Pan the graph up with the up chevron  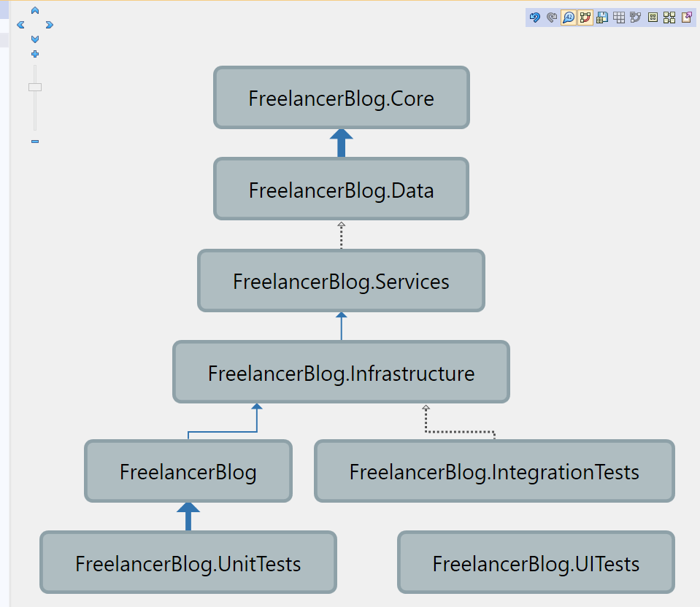click(x=35, y=10)
